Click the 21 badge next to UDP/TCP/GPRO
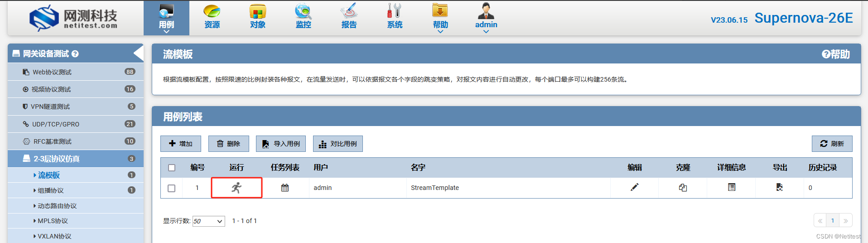868x243 pixels. click(130, 124)
